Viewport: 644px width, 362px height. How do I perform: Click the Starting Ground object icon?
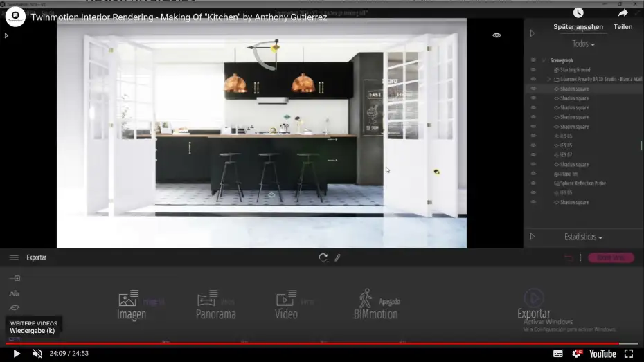pos(557,70)
